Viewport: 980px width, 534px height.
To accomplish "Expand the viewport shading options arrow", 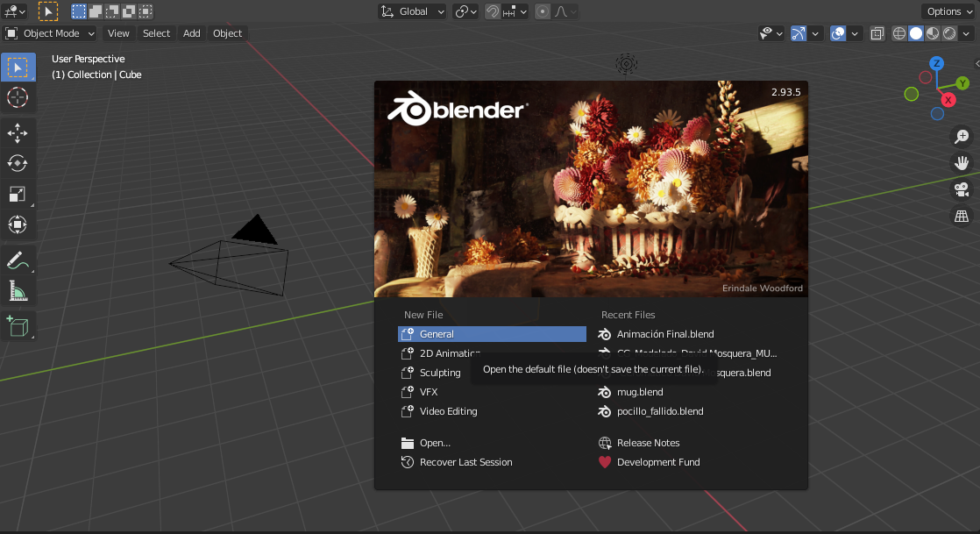I will pos(966,33).
